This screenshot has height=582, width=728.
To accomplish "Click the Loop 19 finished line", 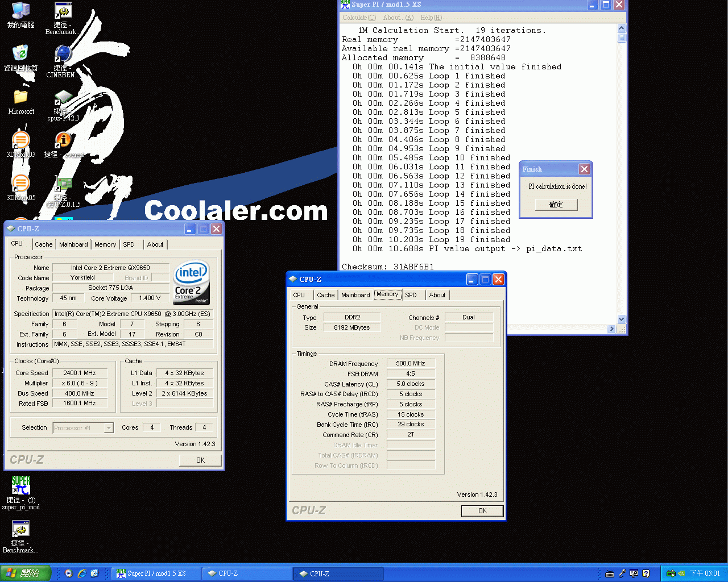I will pyautogui.click(x=431, y=239).
